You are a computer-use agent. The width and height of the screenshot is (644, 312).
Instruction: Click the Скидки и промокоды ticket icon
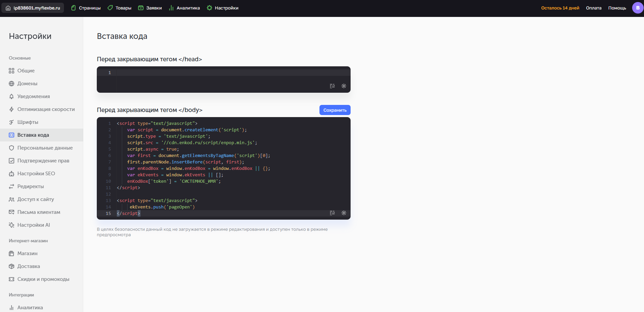(12, 279)
